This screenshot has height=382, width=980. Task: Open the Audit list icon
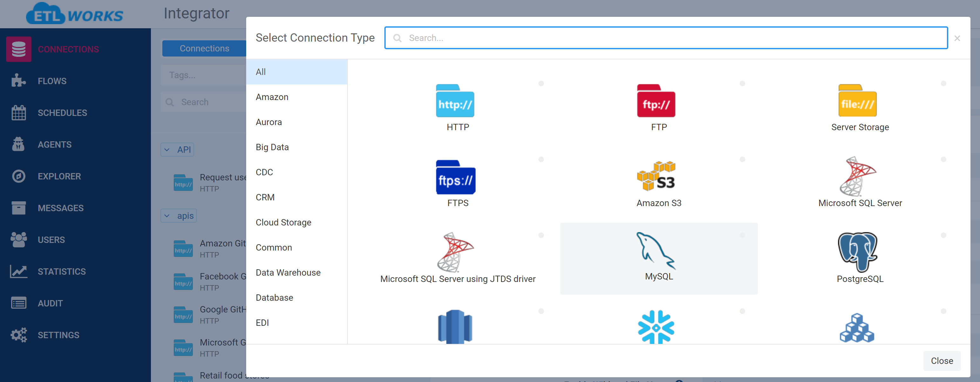point(18,303)
